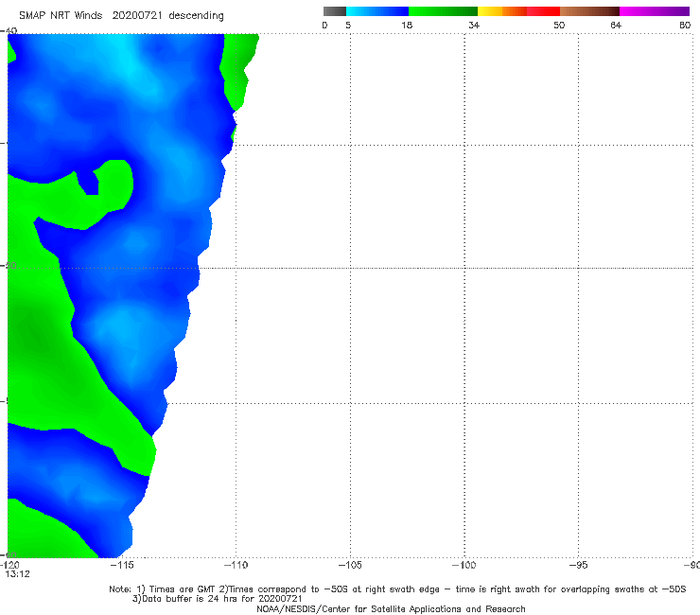Click the "SMAP NRT Winds" title text

61,16
